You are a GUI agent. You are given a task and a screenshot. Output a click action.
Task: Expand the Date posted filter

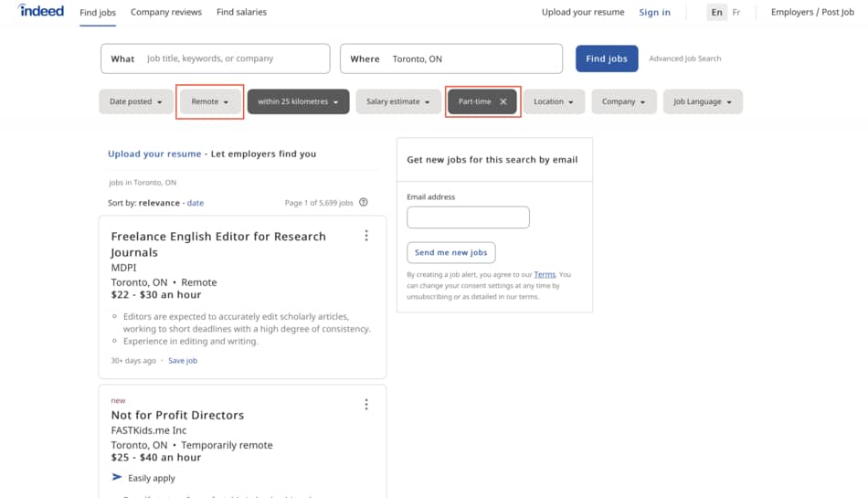click(x=135, y=101)
